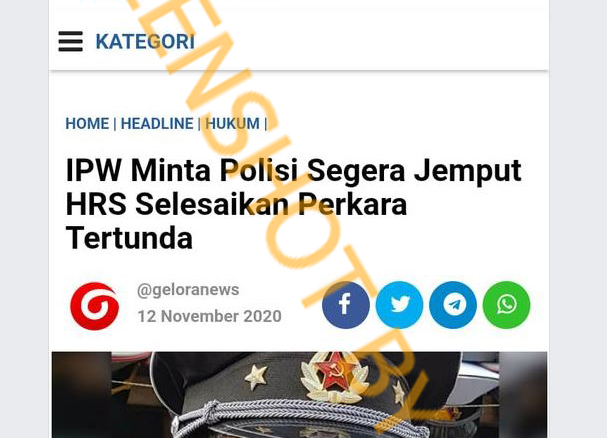
Task: Click the HRS Selesaikan Perkara headline line
Action: click(x=237, y=204)
